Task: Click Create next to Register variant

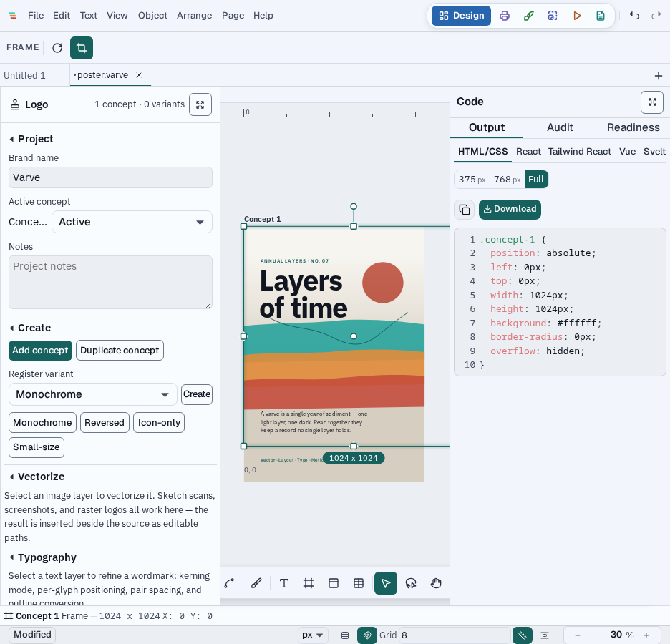Action: point(197,394)
